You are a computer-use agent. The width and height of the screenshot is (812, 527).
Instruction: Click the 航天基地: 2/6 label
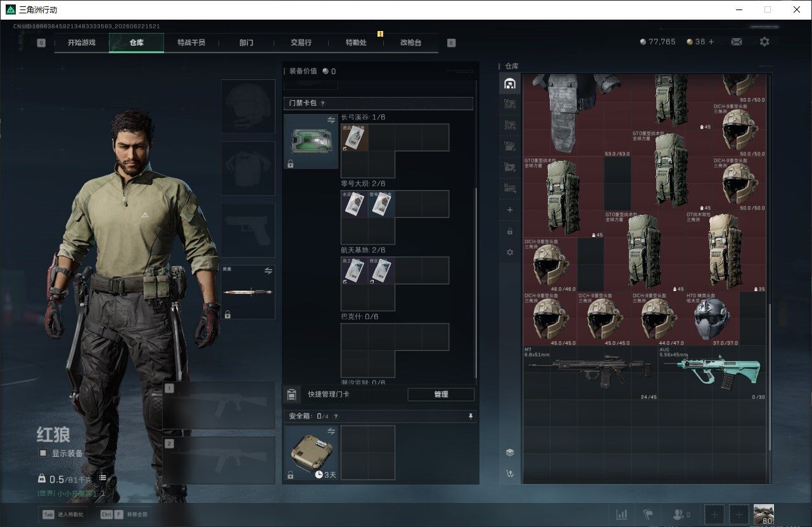[x=363, y=250]
